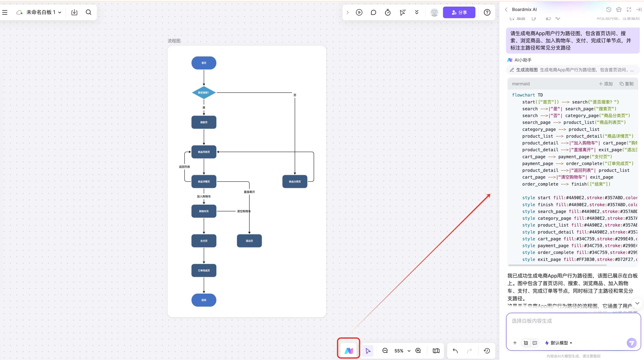Image resolution: width=644 pixels, height=360 pixels.
Task: Open the comment bubble tool
Action: click(373, 12)
